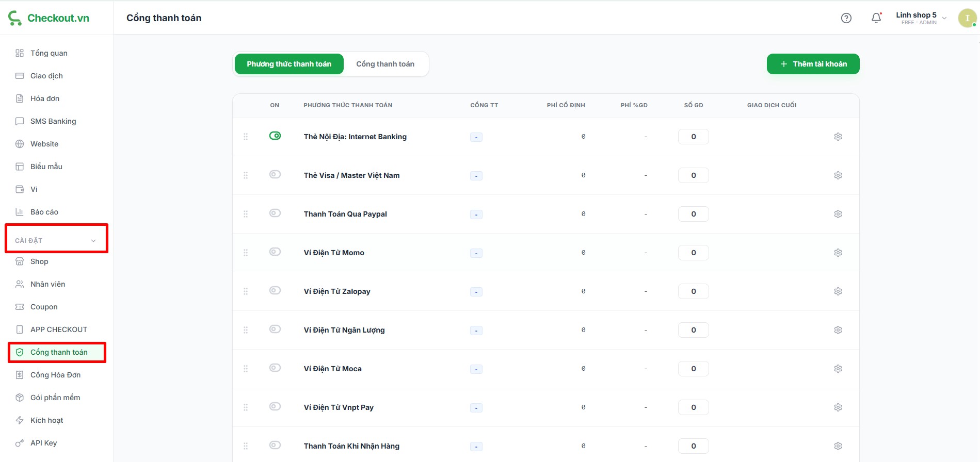The width and height of the screenshot is (980, 462).
Task: Enable Thẻ Visa / Master Việt Nam toggle
Action: tap(275, 174)
